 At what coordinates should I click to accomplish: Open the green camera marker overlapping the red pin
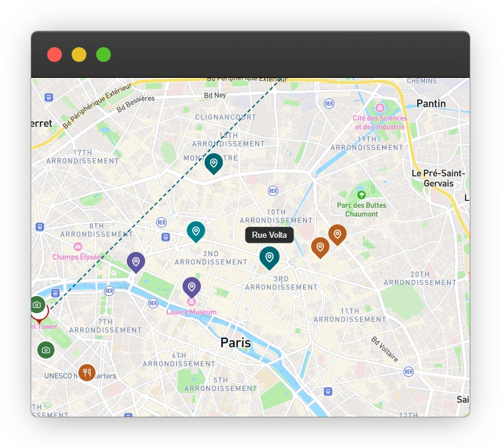click(37, 305)
